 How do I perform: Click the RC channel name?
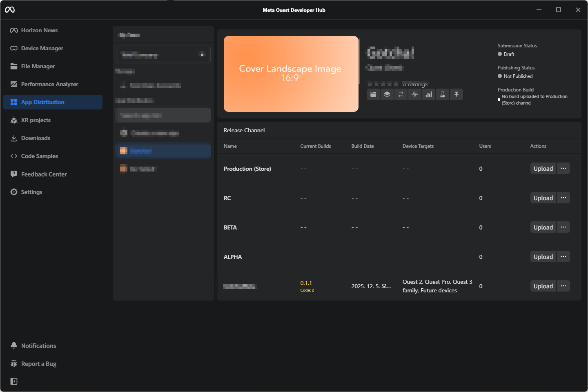tap(227, 198)
